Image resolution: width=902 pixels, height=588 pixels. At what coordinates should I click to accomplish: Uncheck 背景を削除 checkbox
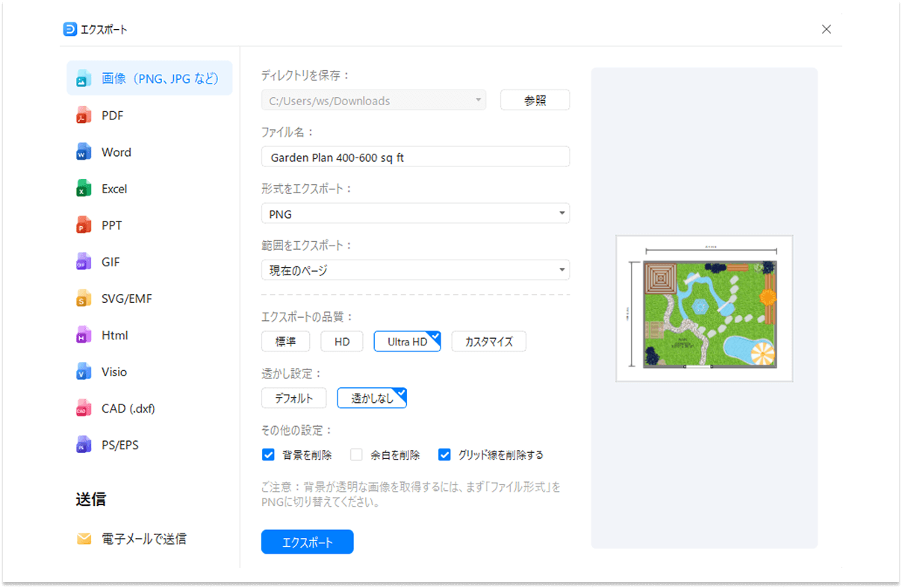(268, 454)
